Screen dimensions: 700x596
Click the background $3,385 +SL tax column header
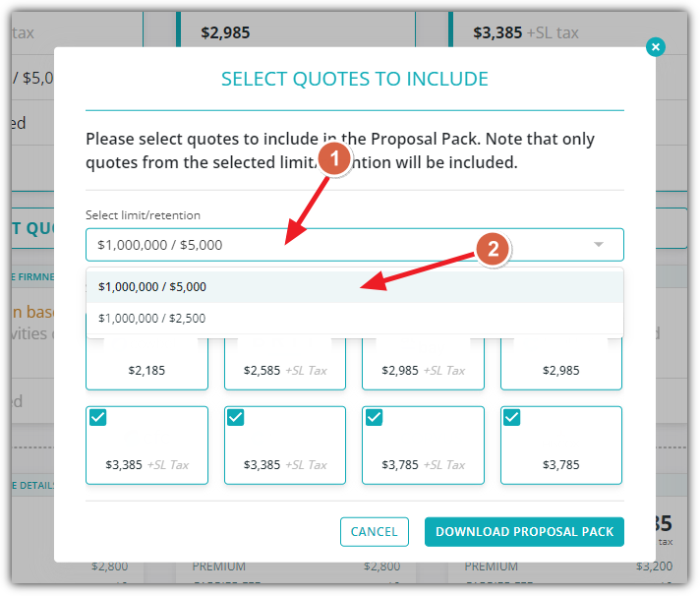[x=525, y=32]
